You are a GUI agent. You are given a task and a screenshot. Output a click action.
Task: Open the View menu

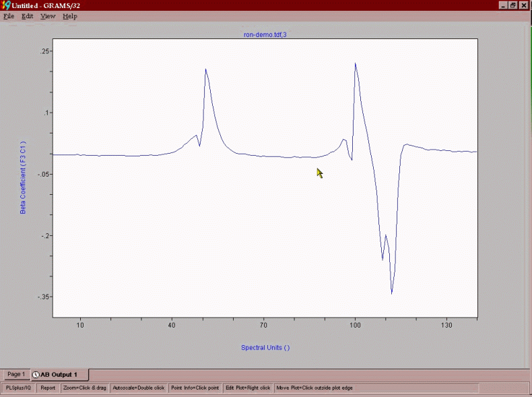tap(48, 16)
